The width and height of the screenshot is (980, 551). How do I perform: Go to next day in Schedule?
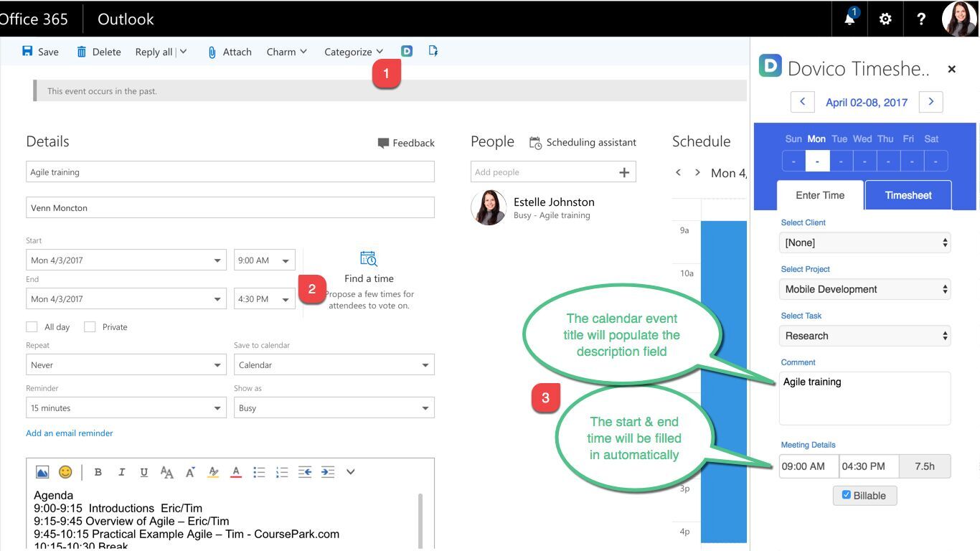coord(697,173)
